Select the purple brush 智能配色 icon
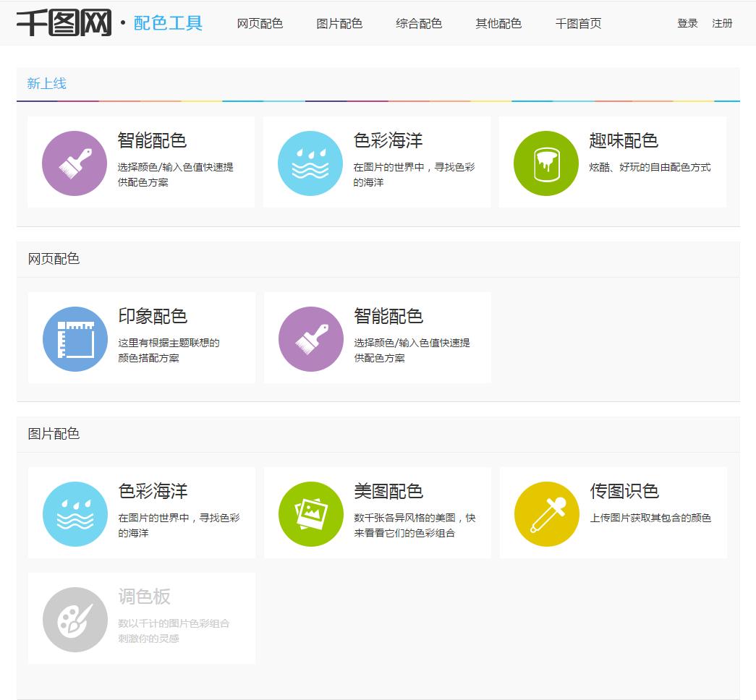The image size is (756, 700). [74, 162]
